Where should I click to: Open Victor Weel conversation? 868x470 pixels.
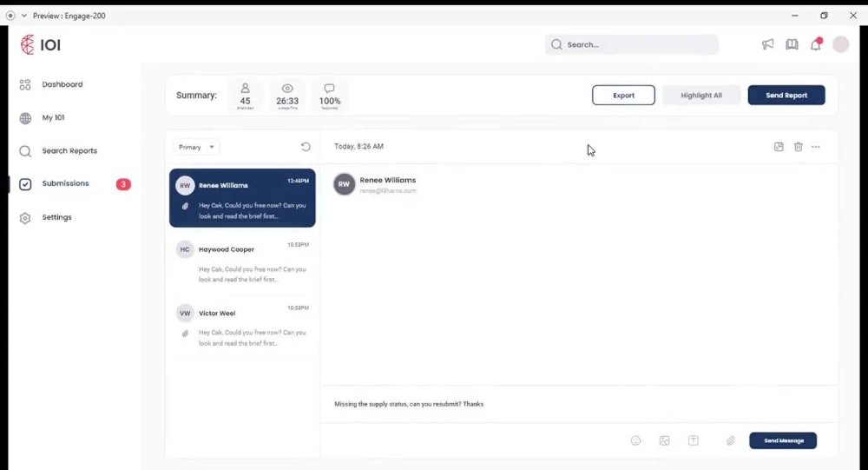point(242,325)
